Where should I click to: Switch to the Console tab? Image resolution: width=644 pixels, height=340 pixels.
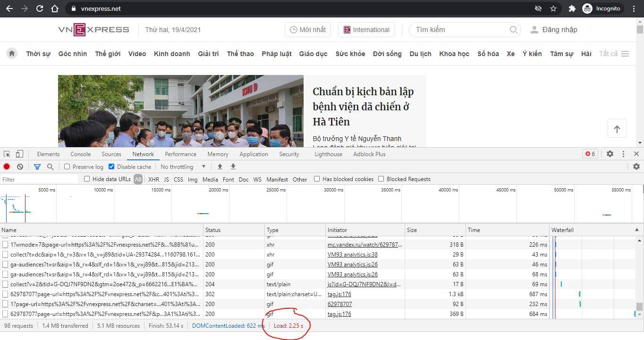coord(80,154)
